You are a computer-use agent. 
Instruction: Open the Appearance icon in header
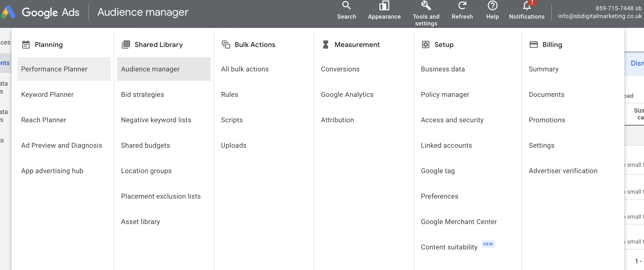point(384,5)
